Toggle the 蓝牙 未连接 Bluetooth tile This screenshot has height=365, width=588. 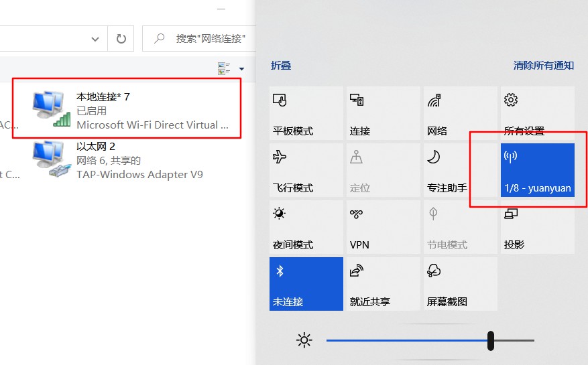click(x=306, y=284)
